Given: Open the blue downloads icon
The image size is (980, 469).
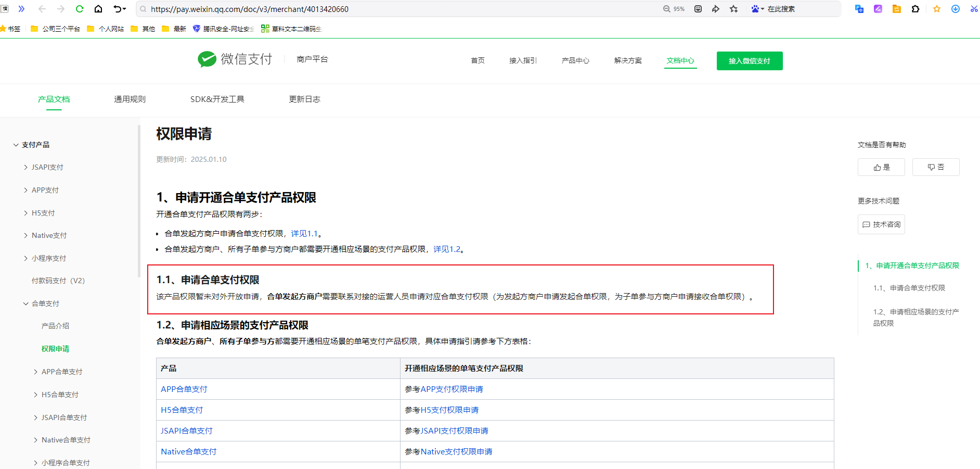Looking at the screenshot, I should [956, 9].
